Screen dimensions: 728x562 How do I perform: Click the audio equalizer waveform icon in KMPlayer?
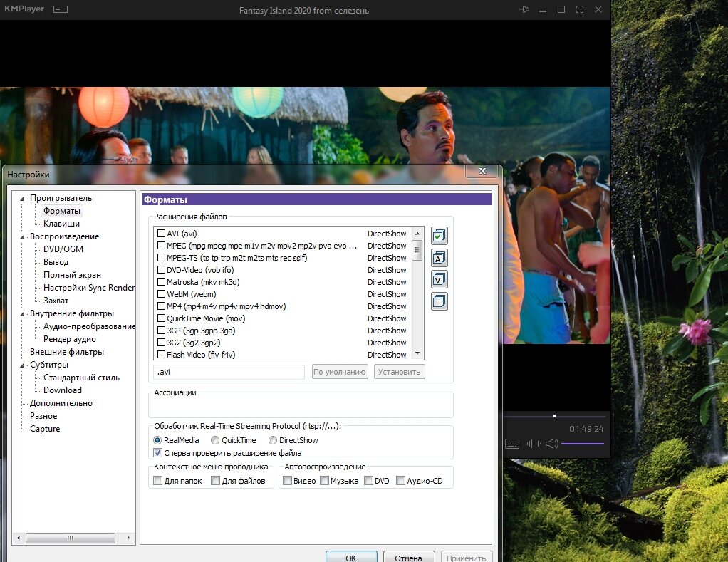point(534,444)
